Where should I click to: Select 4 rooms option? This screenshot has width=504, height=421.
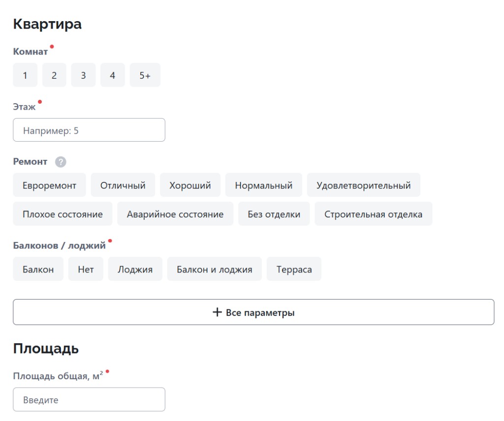click(x=113, y=75)
